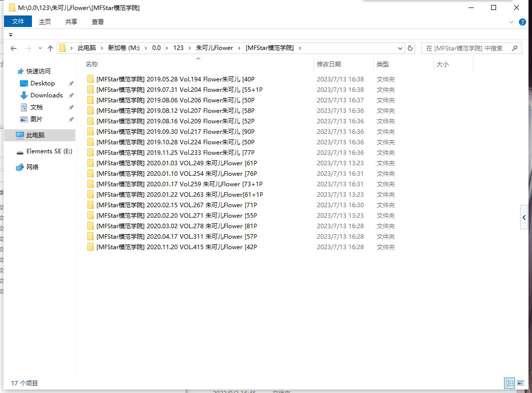Open the Help question mark icon

pyautogui.click(x=523, y=22)
